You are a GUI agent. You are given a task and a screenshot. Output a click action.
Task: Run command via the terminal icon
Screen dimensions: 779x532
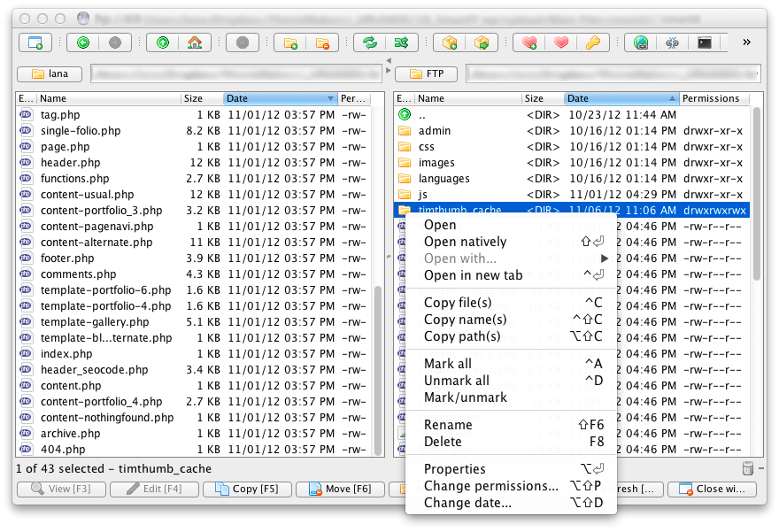[x=704, y=42]
